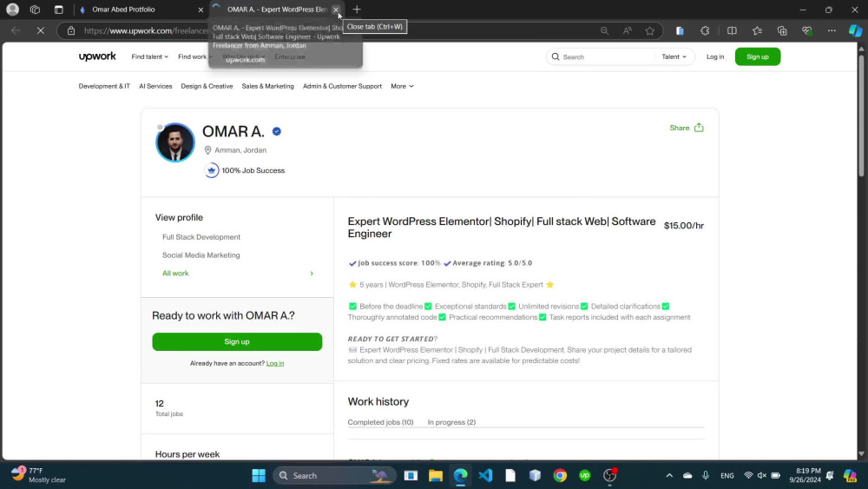Click the read aloud icon
This screenshot has width=868, height=489.
[x=628, y=31]
